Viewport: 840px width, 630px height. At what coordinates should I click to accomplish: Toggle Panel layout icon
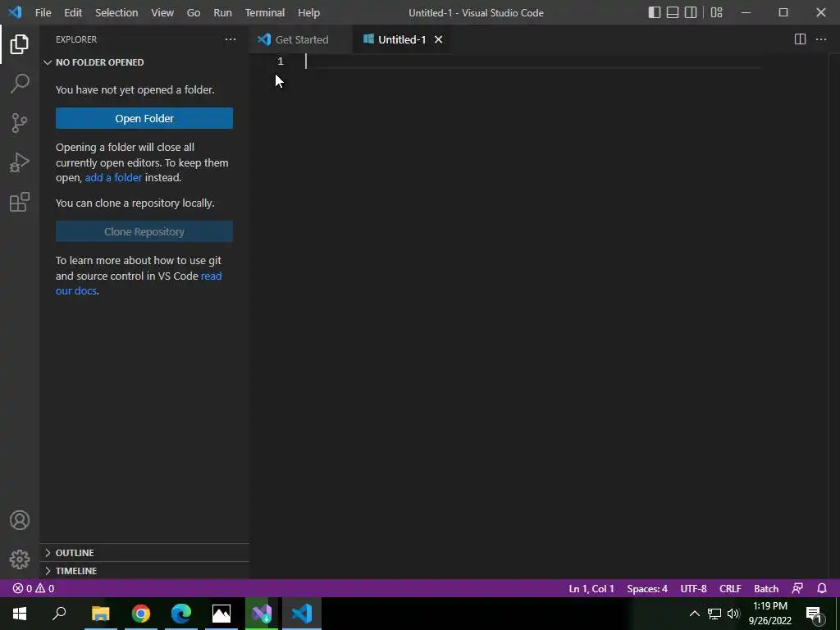tap(673, 12)
